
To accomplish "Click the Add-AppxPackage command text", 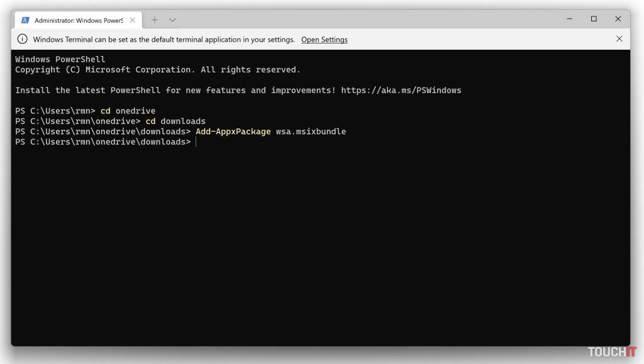I will (x=233, y=132).
